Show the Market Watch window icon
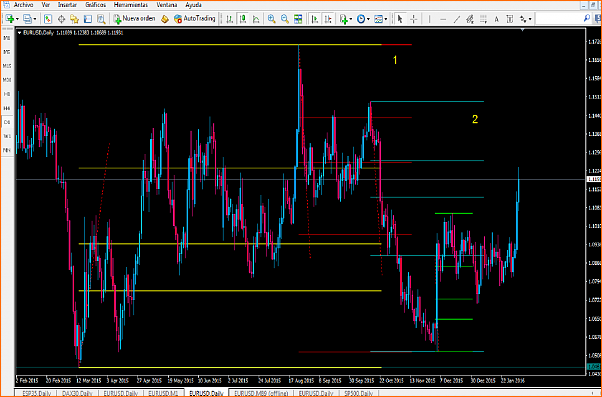 (x=48, y=19)
